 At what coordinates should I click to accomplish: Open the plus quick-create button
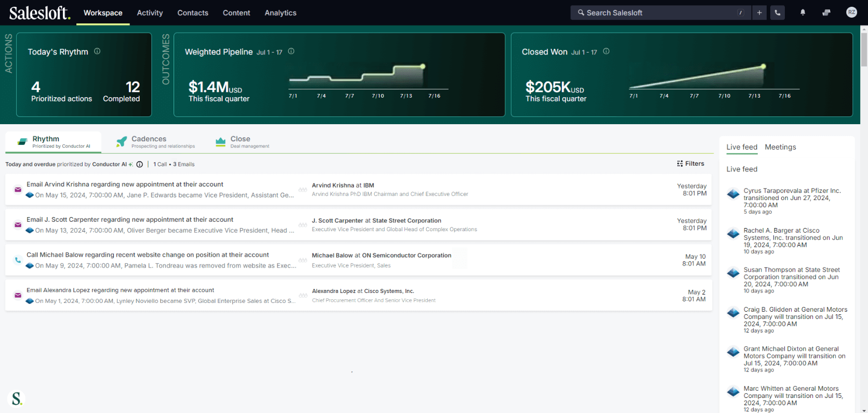(759, 12)
